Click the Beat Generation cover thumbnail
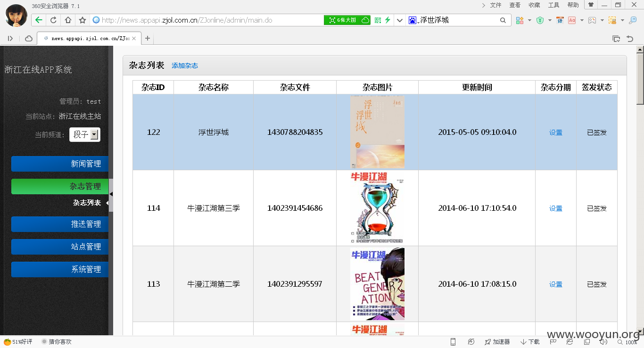Image resolution: width=644 pixels, height=348 pixels. pyautogui.click(x=377, y=284)
